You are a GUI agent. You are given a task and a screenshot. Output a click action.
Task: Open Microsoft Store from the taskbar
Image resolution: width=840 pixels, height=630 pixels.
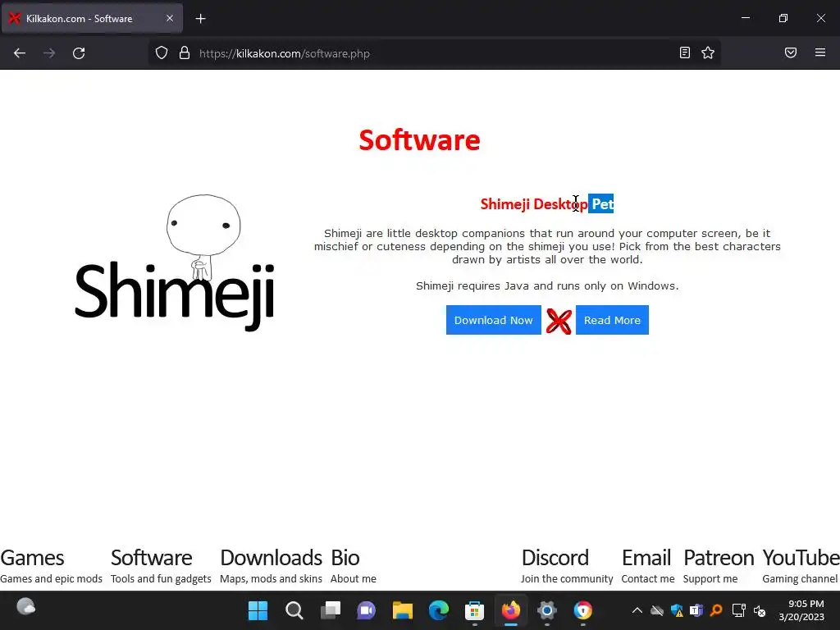click(475, 610)
